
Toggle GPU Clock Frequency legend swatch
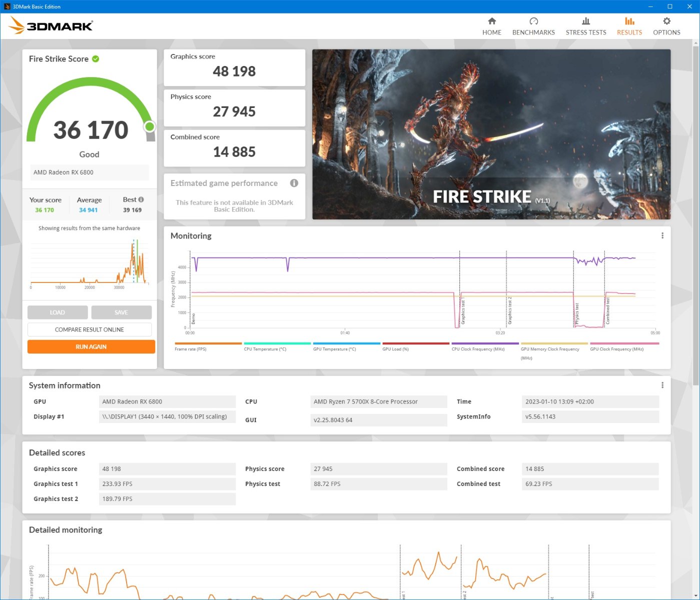coord(624,343)
